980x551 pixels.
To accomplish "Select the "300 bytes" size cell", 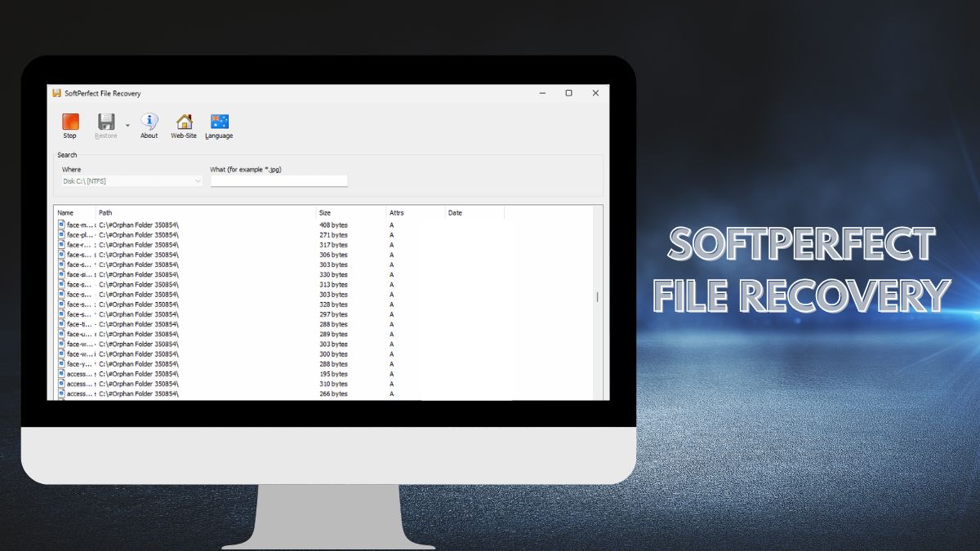I will pos(333,353).
